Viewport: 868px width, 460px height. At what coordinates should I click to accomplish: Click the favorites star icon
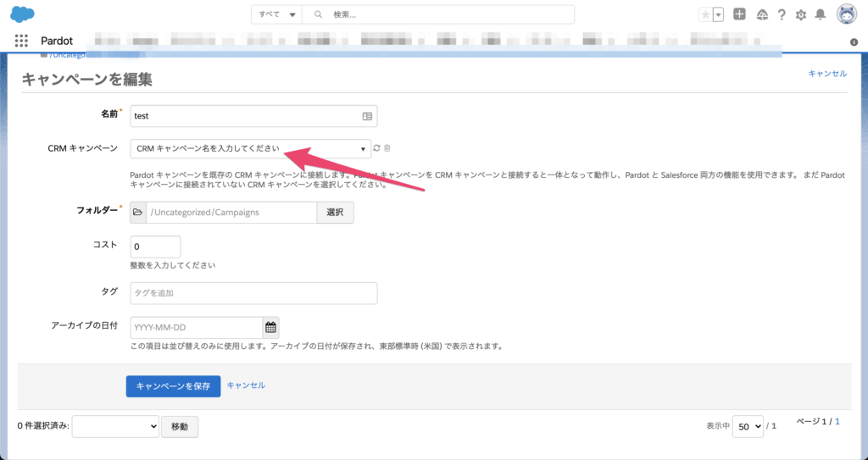(x=705, y=15)
